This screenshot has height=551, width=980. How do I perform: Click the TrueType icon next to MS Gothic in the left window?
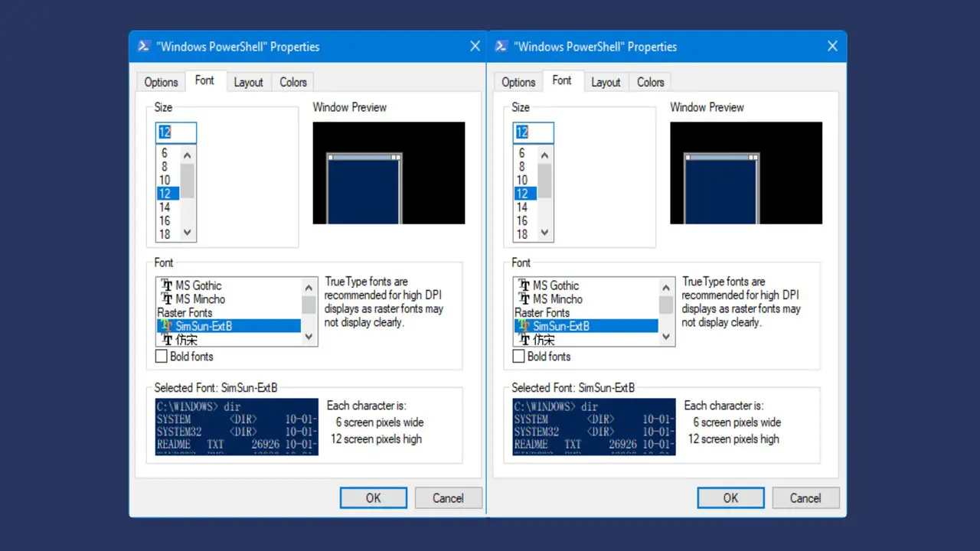click(168, 285)
